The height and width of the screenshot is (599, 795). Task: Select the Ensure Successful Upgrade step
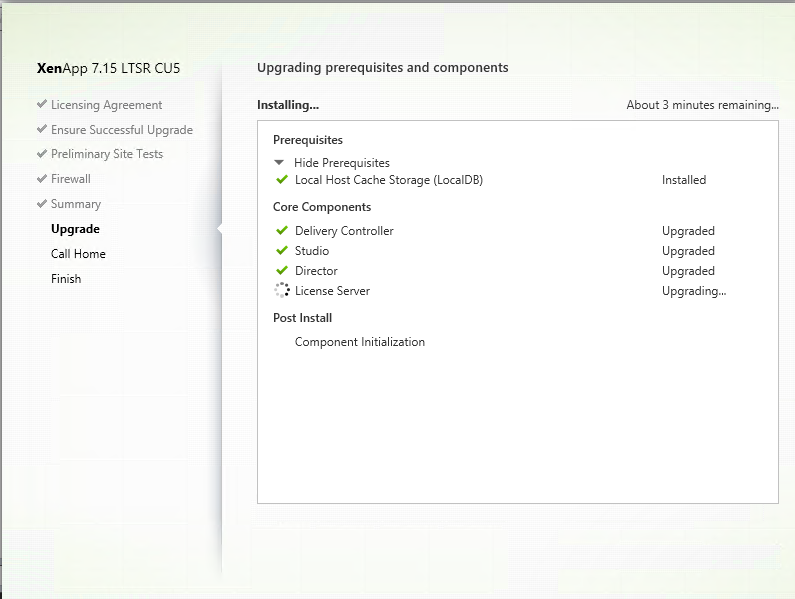click(122, 130)
